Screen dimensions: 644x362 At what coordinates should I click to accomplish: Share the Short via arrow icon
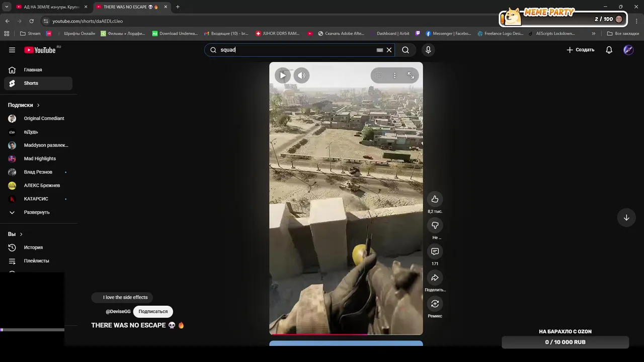pyautogui.click(x=435, y=278)
